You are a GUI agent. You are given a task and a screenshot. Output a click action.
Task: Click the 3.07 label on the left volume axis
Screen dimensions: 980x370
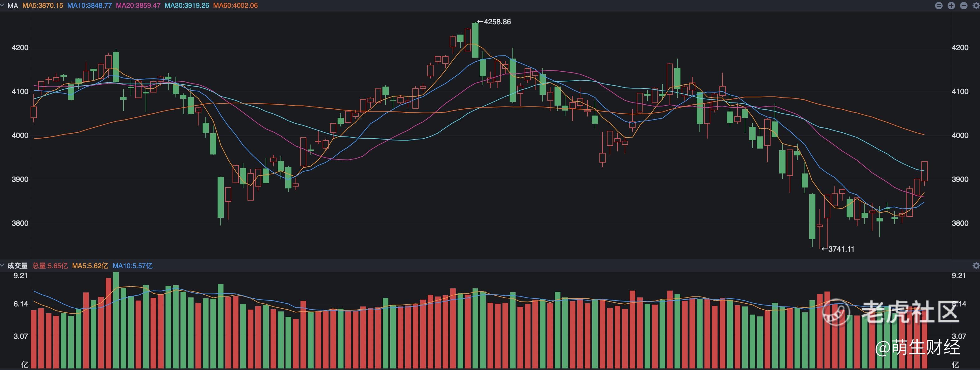[x=21, y=337]
